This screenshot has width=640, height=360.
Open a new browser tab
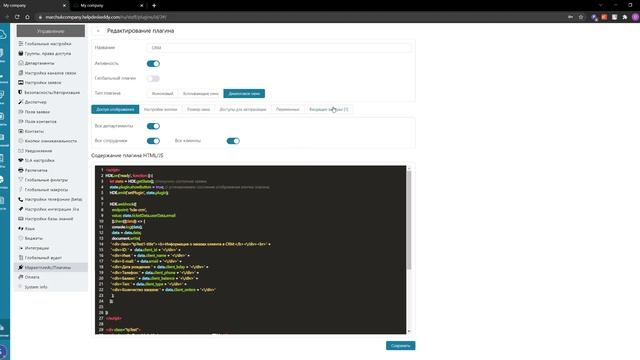coord(154,6)
